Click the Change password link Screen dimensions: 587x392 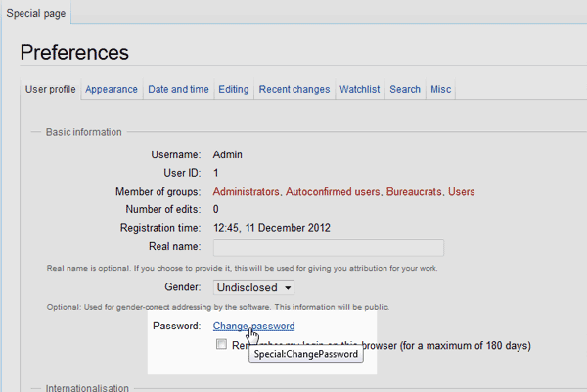click(x=253, y=326)
